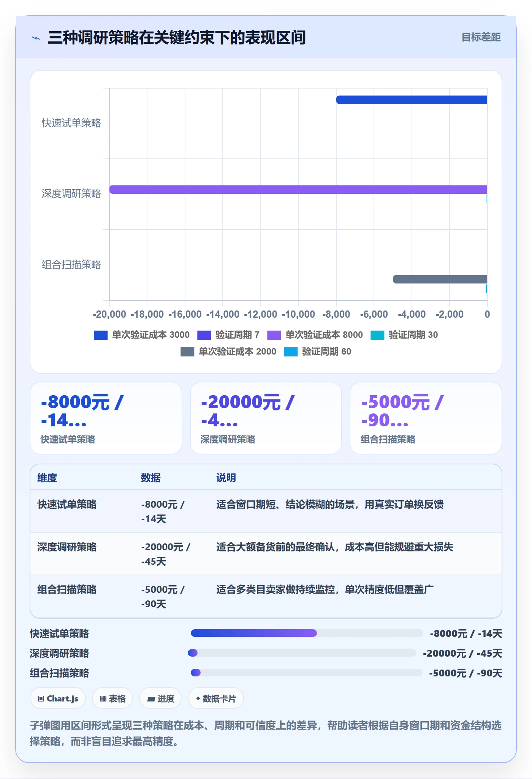This screenshot has height=779, width=532.
Task: Click table cell -20000元 / -45天
Action: [166, 554]
